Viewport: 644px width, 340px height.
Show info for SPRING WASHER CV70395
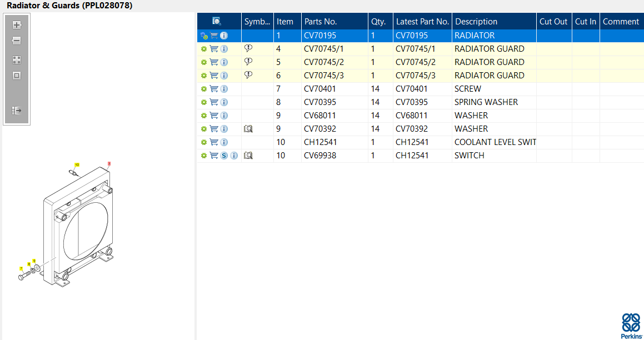point(224,102)
